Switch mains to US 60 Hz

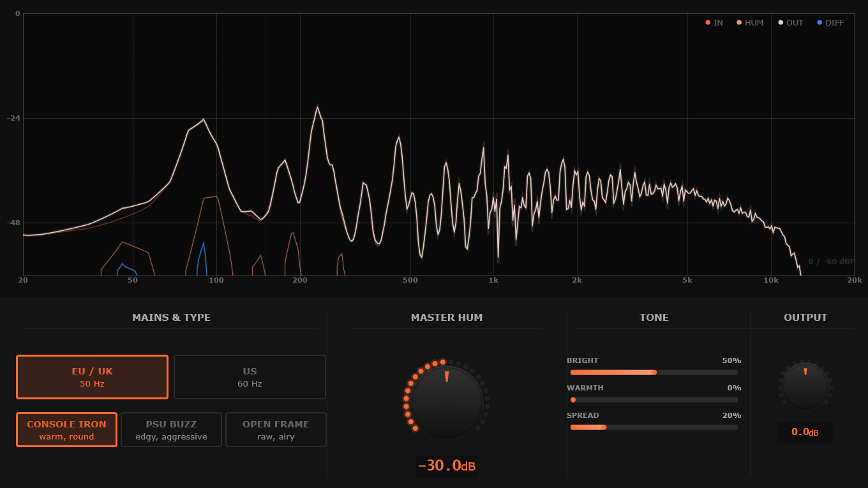click(x=250, y=377)
